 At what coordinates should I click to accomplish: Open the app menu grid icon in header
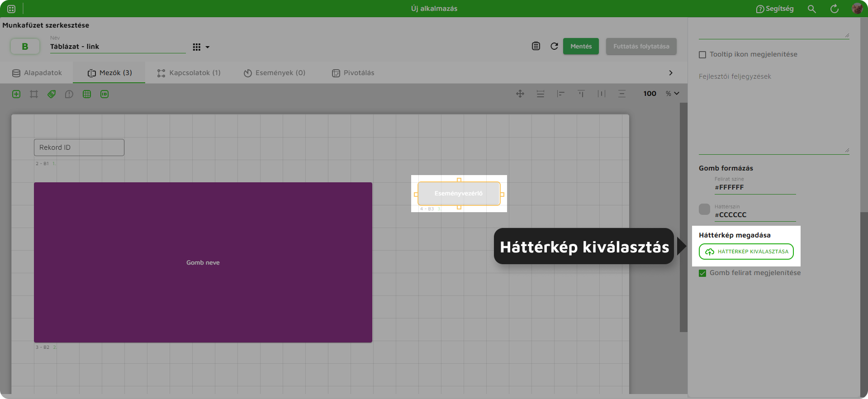[x=11, y=9]
